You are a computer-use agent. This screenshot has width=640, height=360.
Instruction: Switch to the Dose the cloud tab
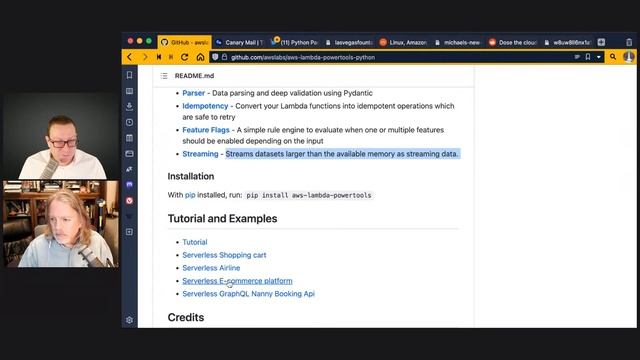click(513, 42)
